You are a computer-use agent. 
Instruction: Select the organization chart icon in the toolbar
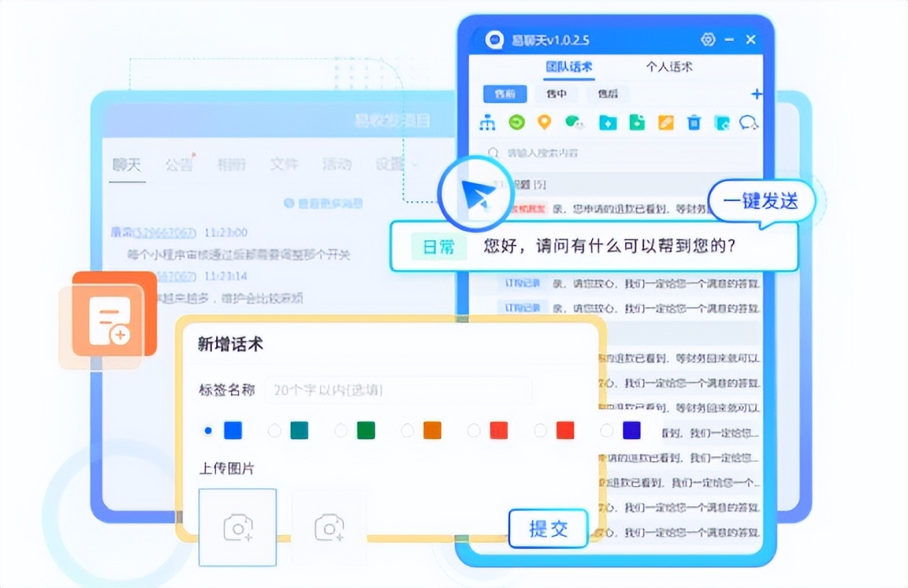tap(488, 122)
